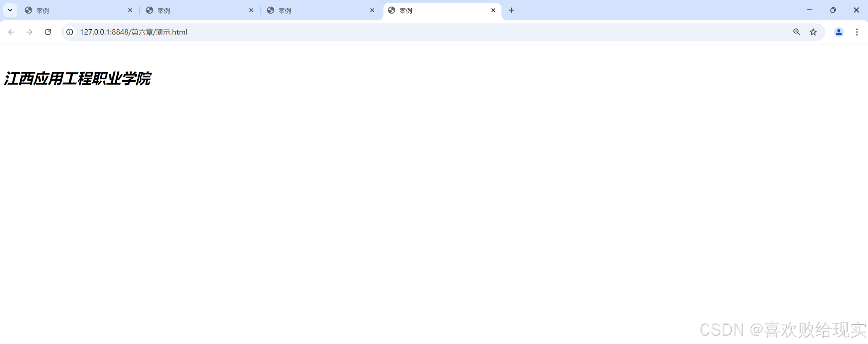The image size is (868, 344).
Task: Close the active fourth 案例 tab
Action: point(493,11)
